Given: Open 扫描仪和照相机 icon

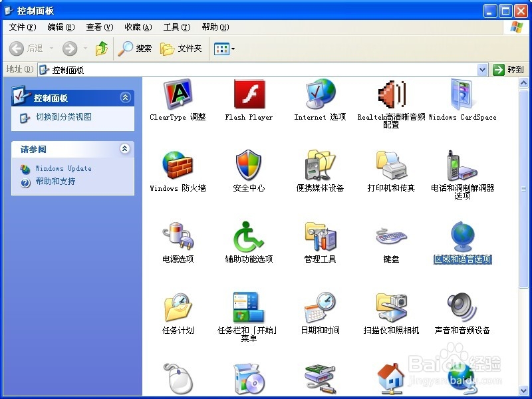Looking at the screenshot, I should pyautogui.click(x=391, y=307).
